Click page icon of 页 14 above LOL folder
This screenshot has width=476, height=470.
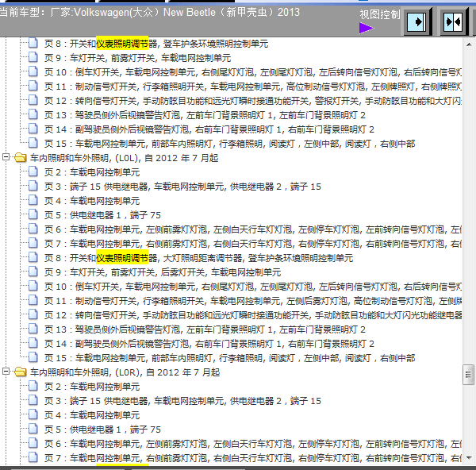pos(33,129)
